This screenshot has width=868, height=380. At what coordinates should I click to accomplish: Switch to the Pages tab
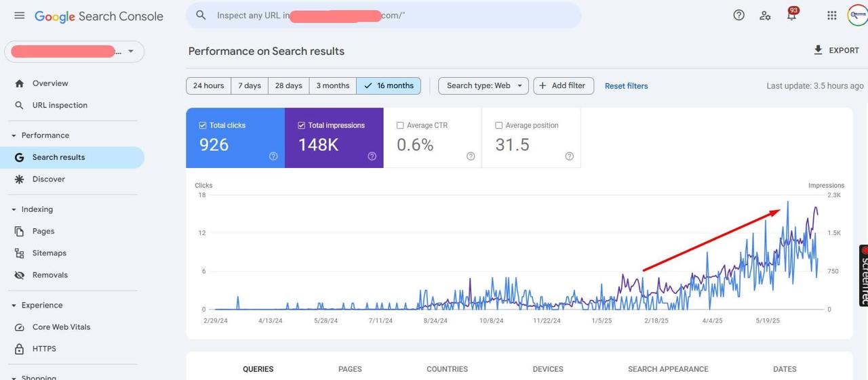350,369
